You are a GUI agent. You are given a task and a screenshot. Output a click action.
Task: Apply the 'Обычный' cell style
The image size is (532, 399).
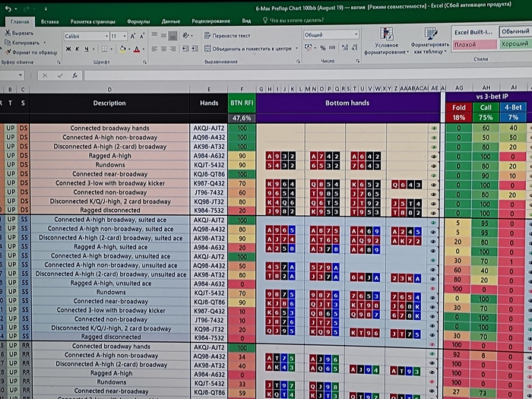[515, 31]
